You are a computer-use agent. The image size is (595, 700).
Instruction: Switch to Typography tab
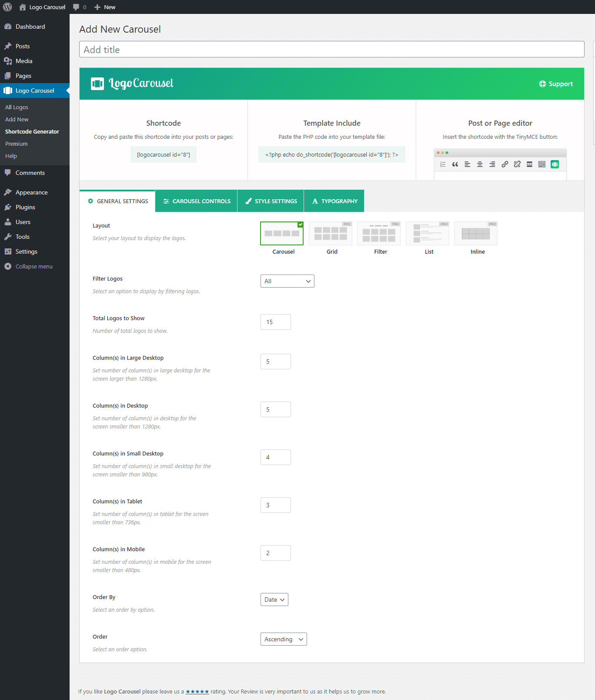pyautogui.click(x=334, y=201)
